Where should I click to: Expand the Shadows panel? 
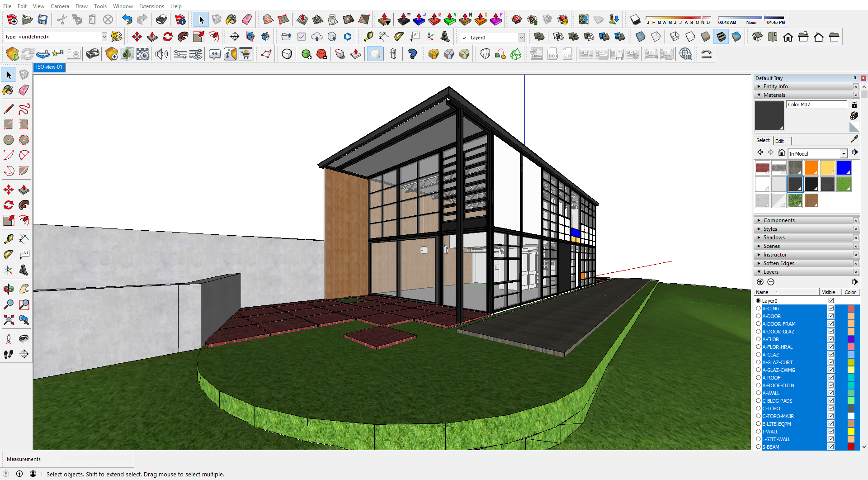click(x=774, y=238)
